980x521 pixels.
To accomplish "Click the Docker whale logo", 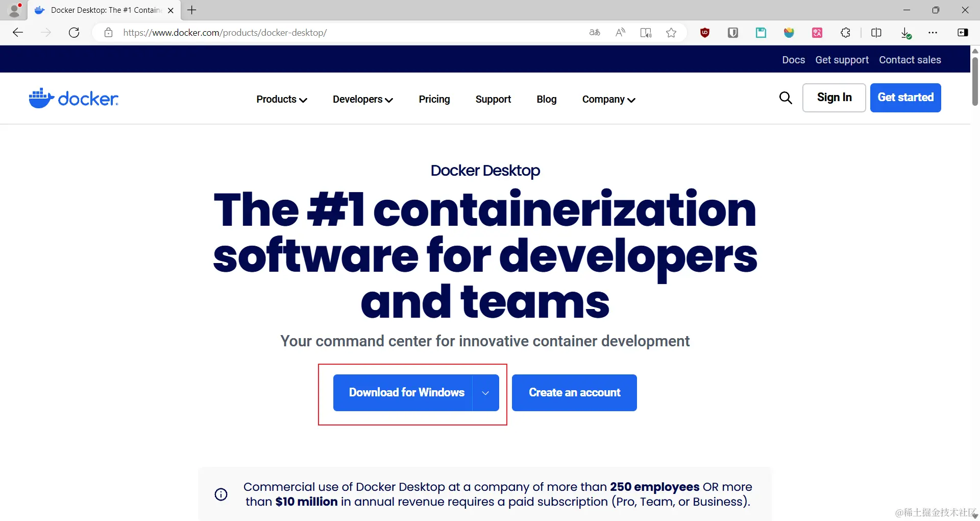I will (x=73, y=98).
